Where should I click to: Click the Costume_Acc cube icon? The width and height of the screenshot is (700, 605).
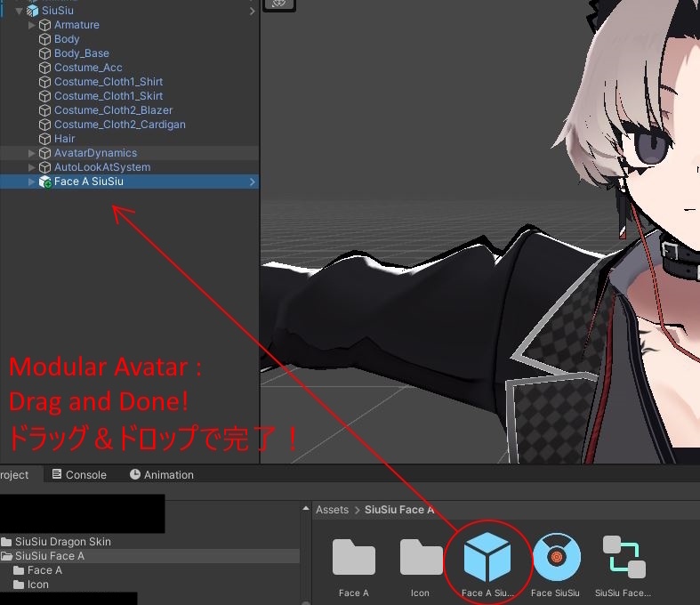pyautogui.click(x=44, y=68)
